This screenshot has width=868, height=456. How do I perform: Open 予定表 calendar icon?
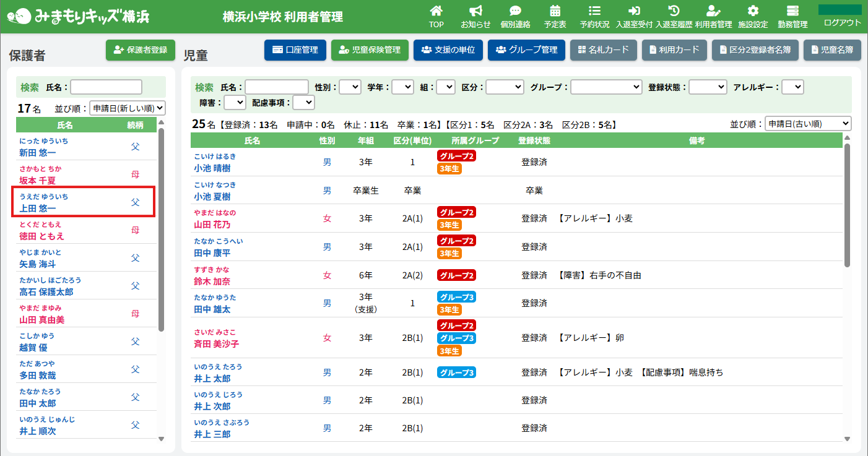coord(555,11)
